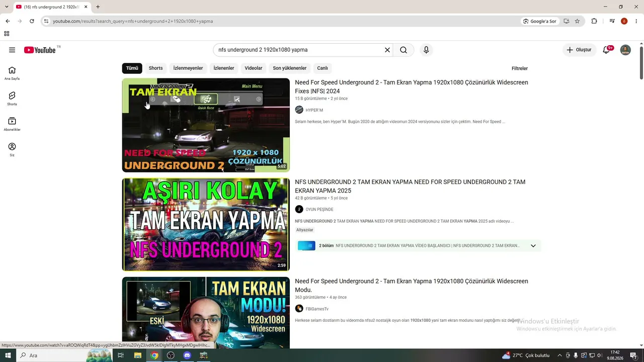
Task: Show hidden system tray icons chevron
Action: tap(560, 355)
